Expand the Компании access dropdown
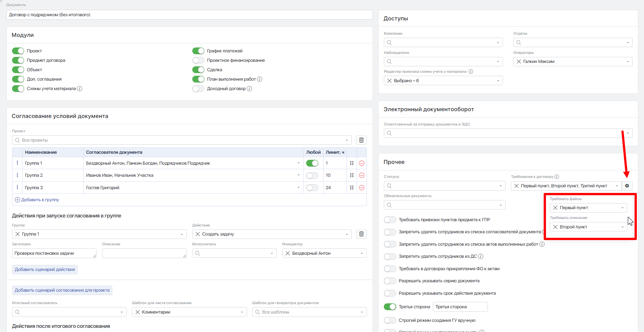Screen dimensions: 644x332 (498, 43)
